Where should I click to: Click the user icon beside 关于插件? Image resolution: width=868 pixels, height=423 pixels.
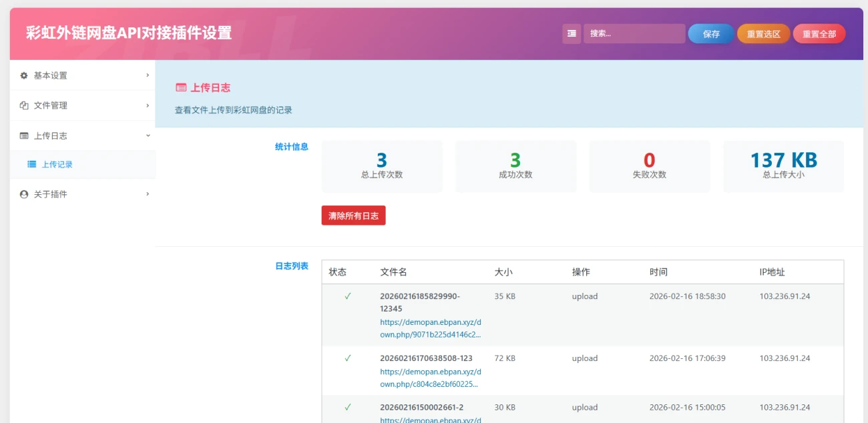(24, 194)
